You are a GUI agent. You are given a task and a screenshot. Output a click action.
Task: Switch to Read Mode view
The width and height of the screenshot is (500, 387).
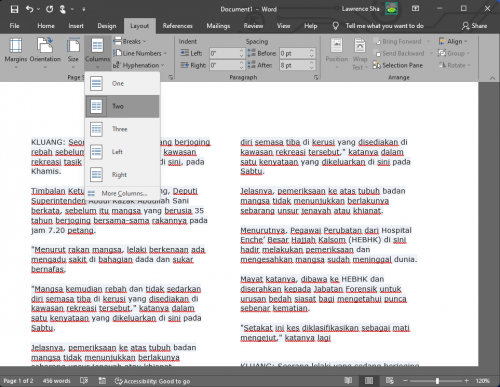(x=348, y=380)
